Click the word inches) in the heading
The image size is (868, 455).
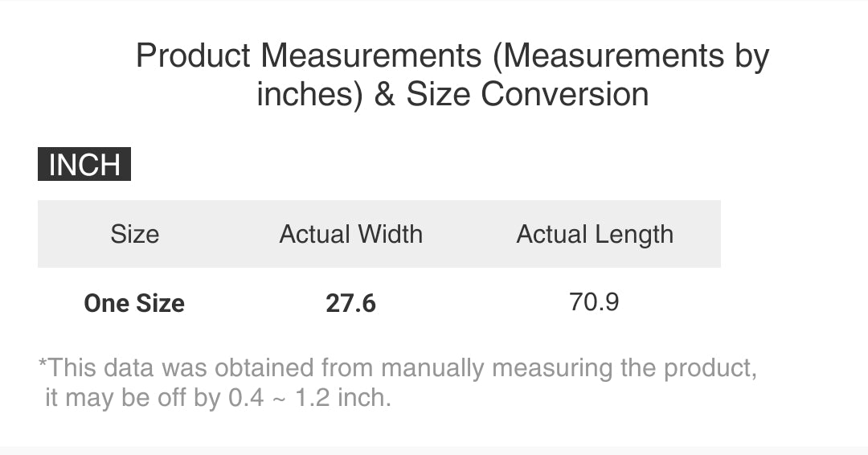point(309,94)
